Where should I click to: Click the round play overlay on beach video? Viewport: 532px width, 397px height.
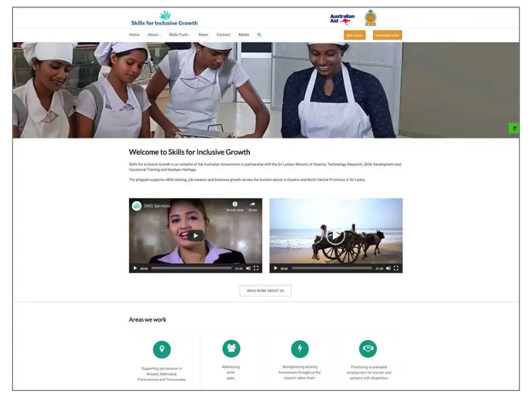point(335,235)
